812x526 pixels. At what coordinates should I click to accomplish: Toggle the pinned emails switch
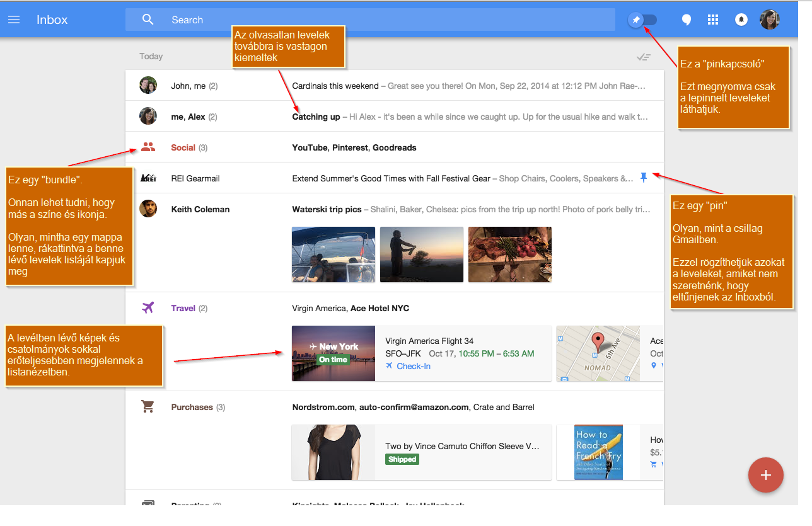point(642,20)
